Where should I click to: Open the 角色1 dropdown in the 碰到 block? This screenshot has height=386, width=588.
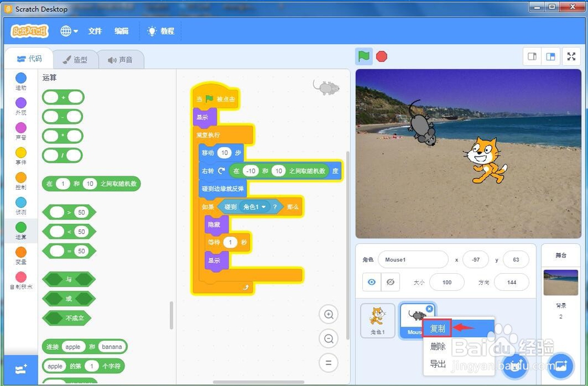point(255,206)
